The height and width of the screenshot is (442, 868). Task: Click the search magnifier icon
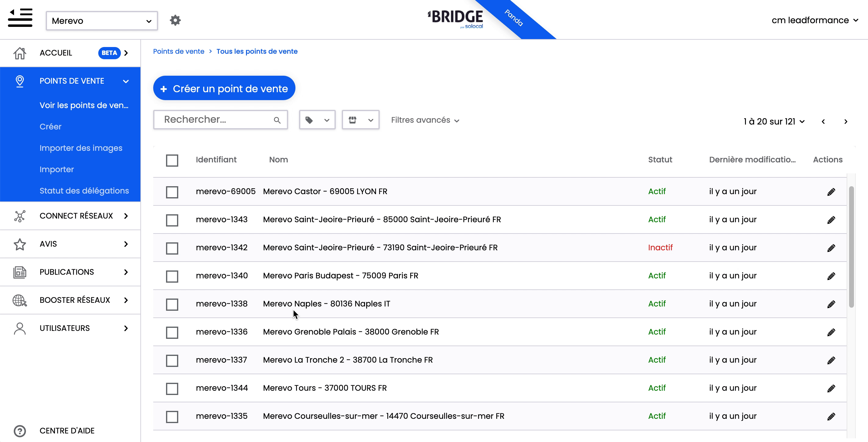point(277,120)
